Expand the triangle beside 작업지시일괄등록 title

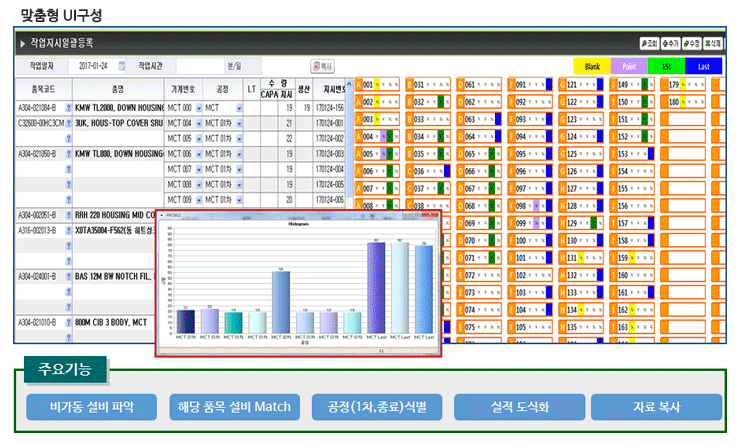(x=22, y=44)
